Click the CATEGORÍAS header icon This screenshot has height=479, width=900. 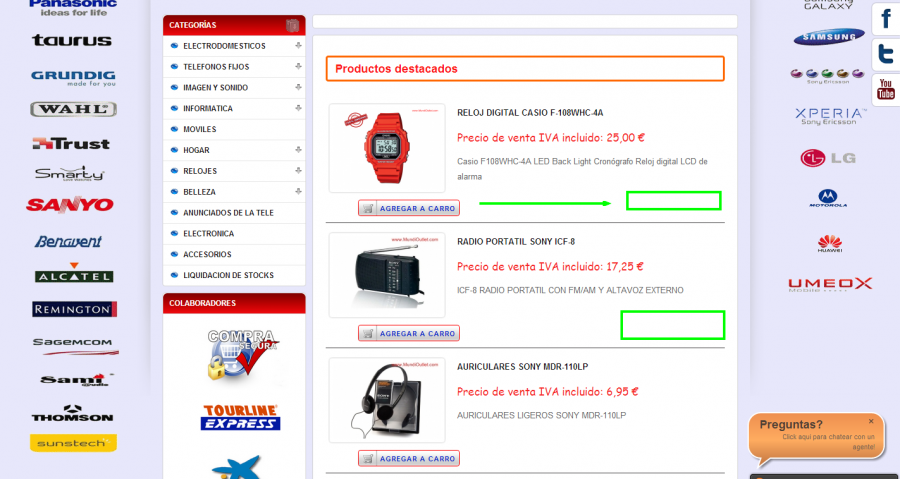[293, 25]
